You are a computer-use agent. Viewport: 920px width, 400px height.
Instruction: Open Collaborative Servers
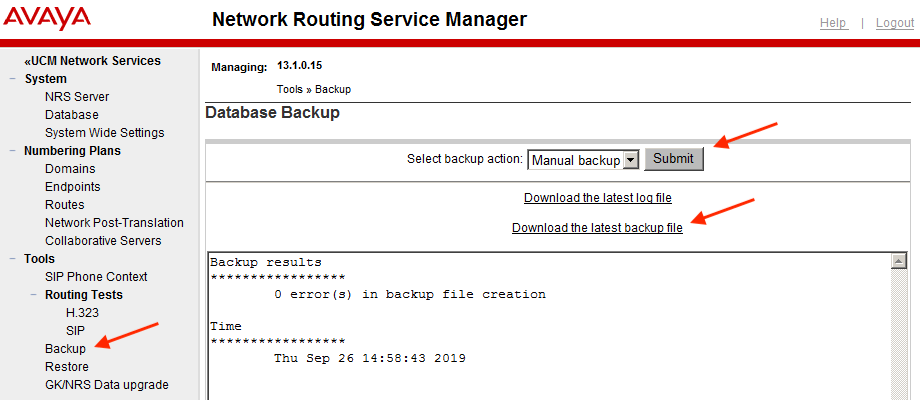[x=103, y=240]
